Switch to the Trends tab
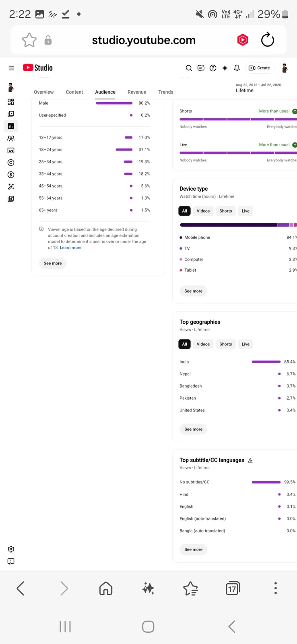The height and width of the screenshot is (644, 297). (166, 92)
